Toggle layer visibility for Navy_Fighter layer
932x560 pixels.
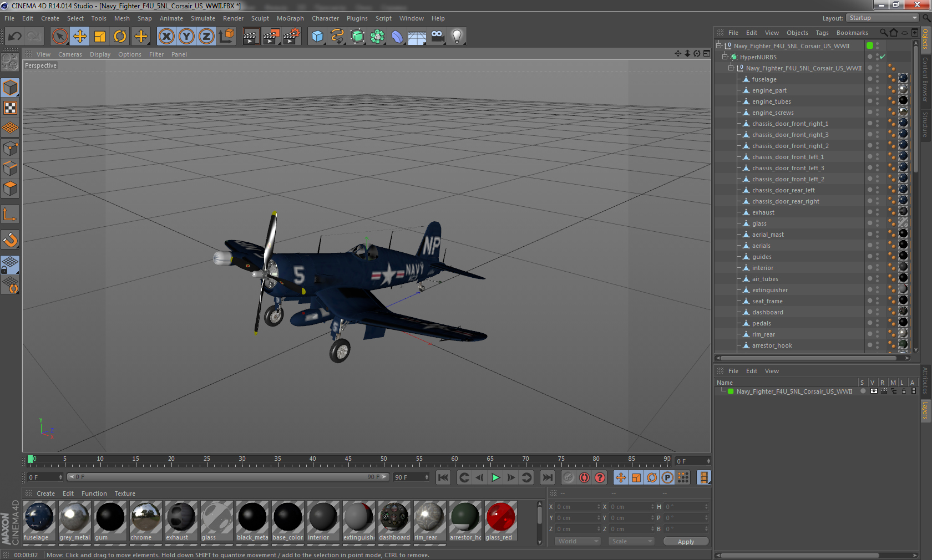point(874,391)
